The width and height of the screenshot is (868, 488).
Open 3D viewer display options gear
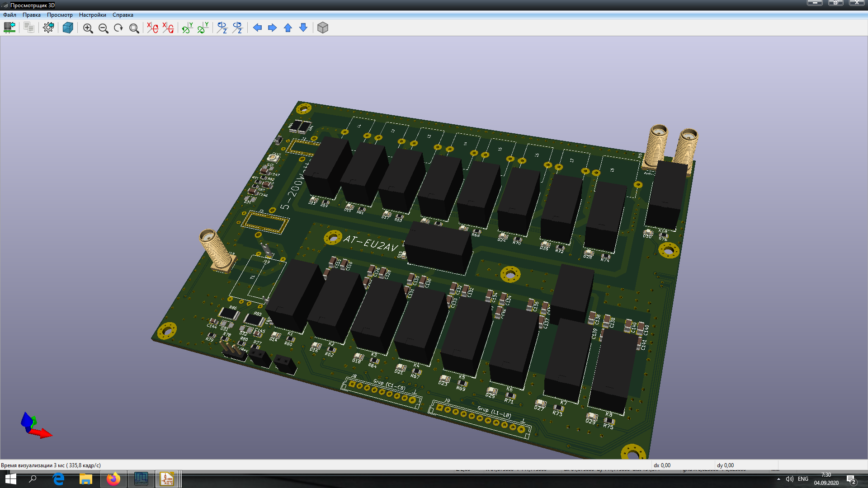click(x=48, y=28)
